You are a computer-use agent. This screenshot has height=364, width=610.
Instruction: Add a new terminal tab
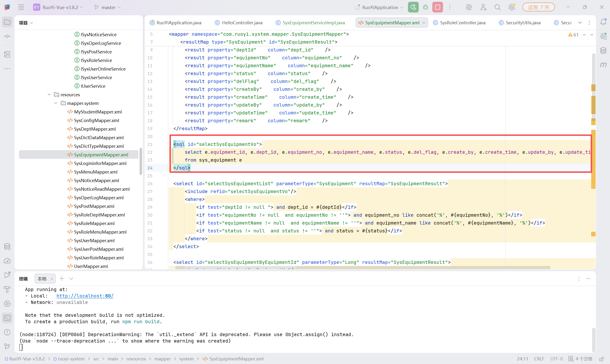(x=62, y=278)
